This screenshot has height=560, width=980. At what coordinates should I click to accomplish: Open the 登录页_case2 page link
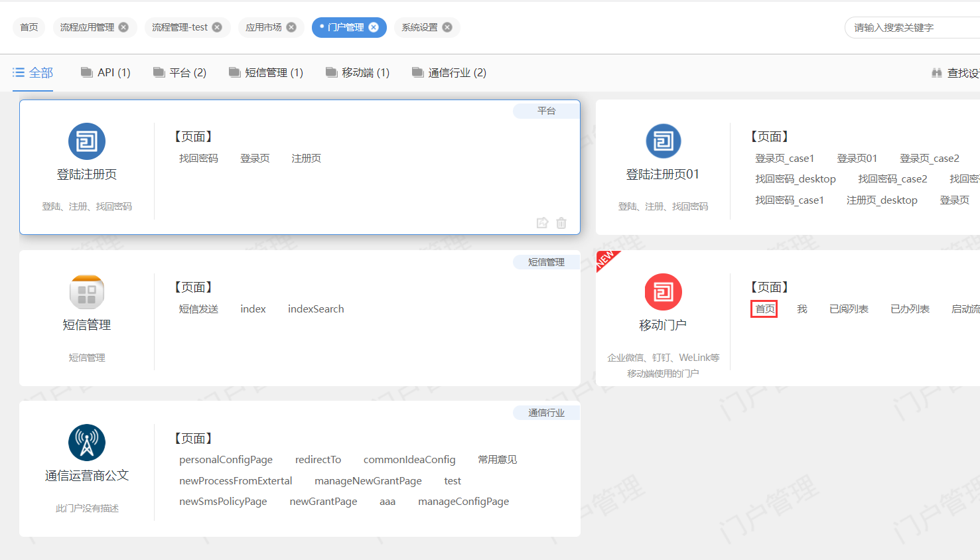click(x=930, y=159)
